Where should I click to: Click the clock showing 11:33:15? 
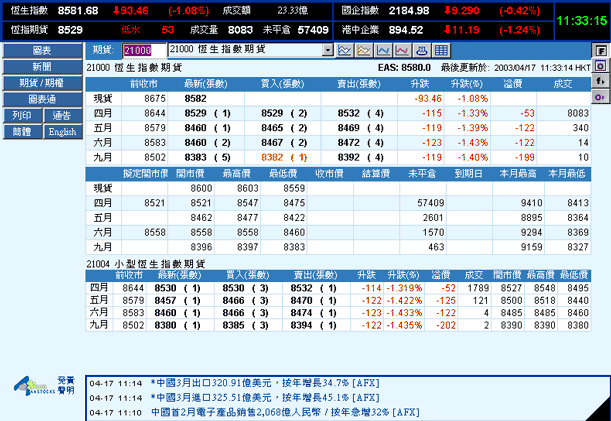[x=582, y=21]
